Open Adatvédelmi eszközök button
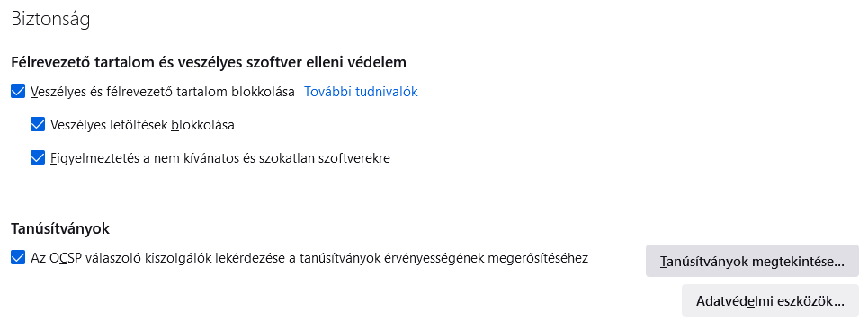This screenshot has width=868, height=330. coord(770,300)
